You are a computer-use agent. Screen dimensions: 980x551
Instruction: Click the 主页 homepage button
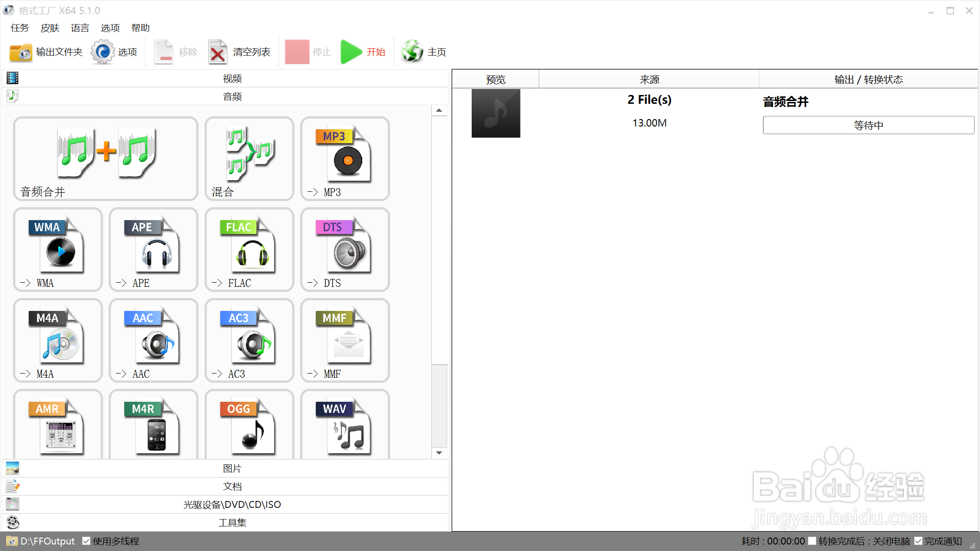[x=423, y=52]
